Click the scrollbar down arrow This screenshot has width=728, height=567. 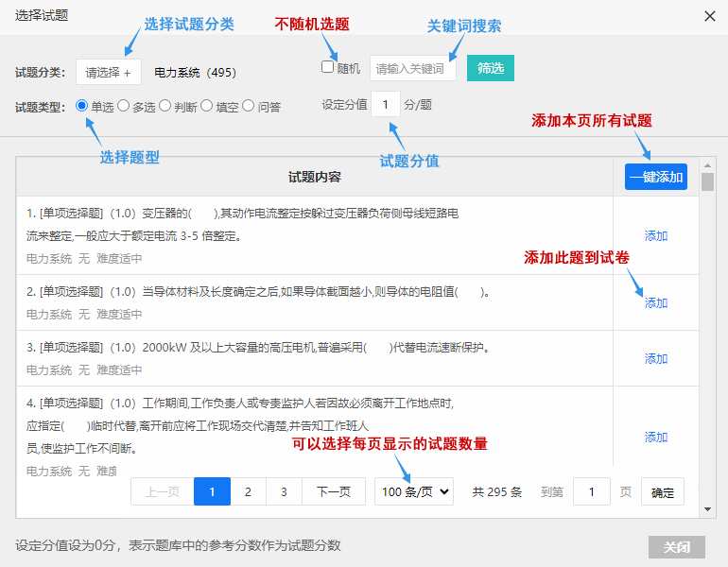[707, 509]
